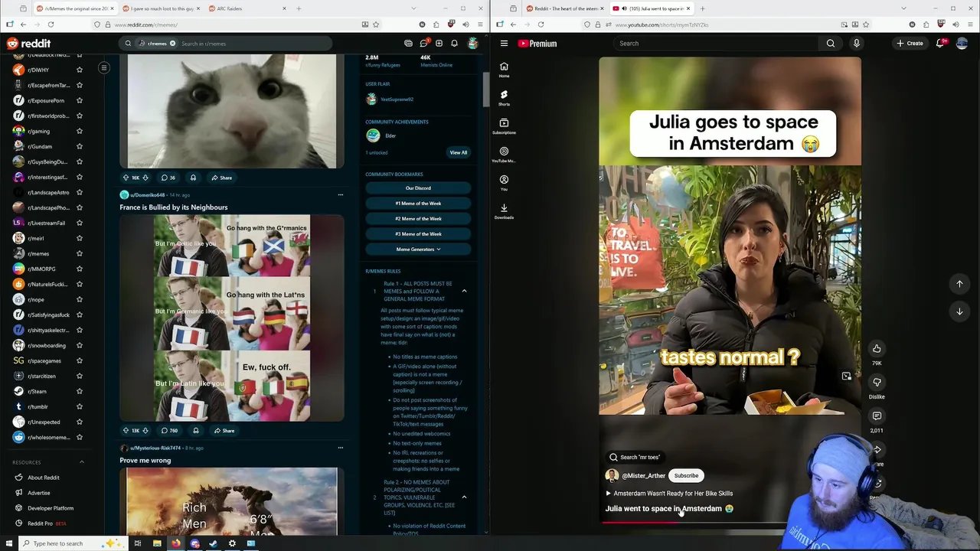Screen dimensions: 980x551
Task: Share the cat post
Action: 222,178
